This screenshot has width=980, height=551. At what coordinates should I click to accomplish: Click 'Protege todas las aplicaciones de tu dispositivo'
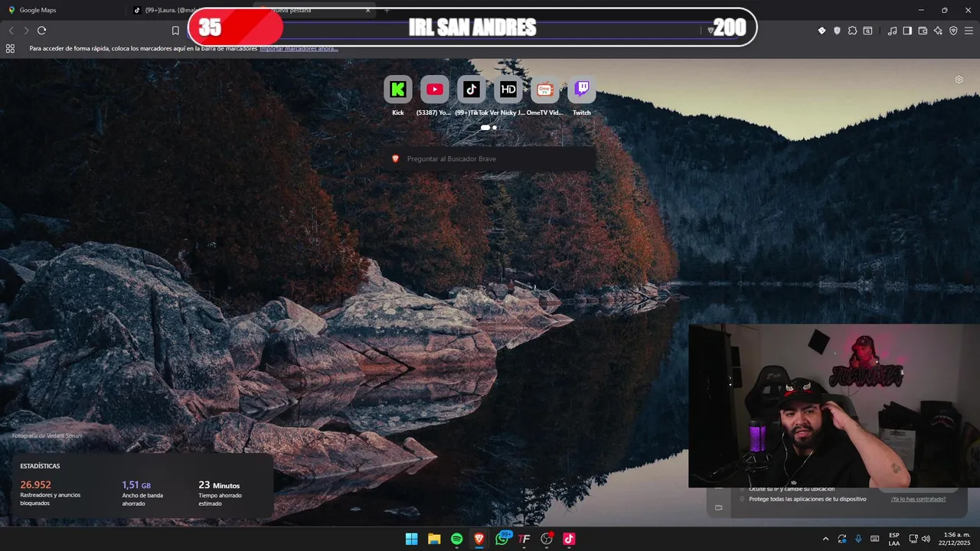click(x=808, y=499)
